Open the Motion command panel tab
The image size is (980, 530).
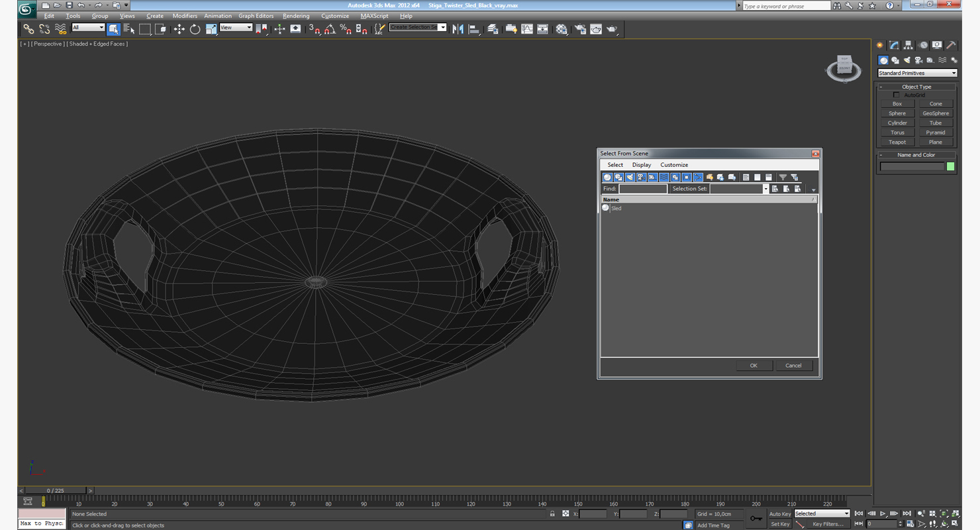923,45
